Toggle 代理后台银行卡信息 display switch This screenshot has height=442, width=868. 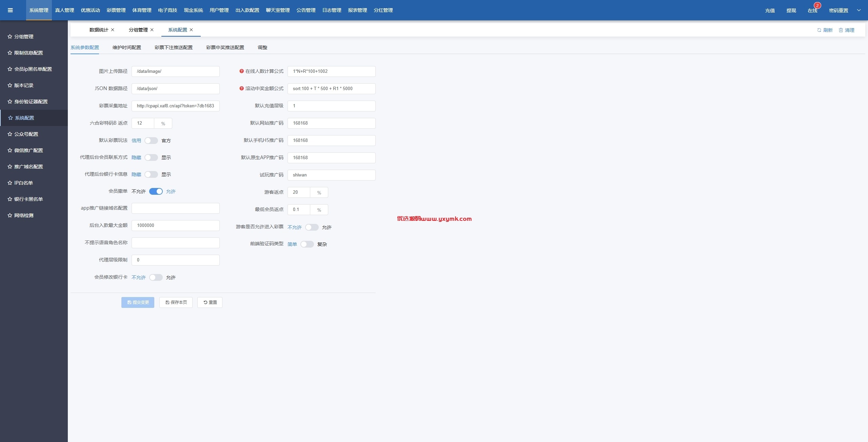[151, 174]
